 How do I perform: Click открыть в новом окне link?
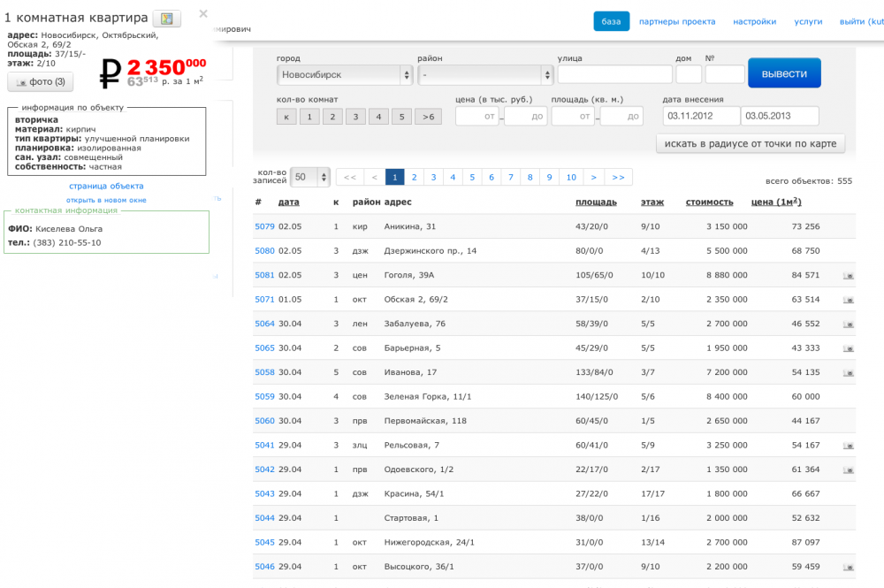click(x=106, y=200)
